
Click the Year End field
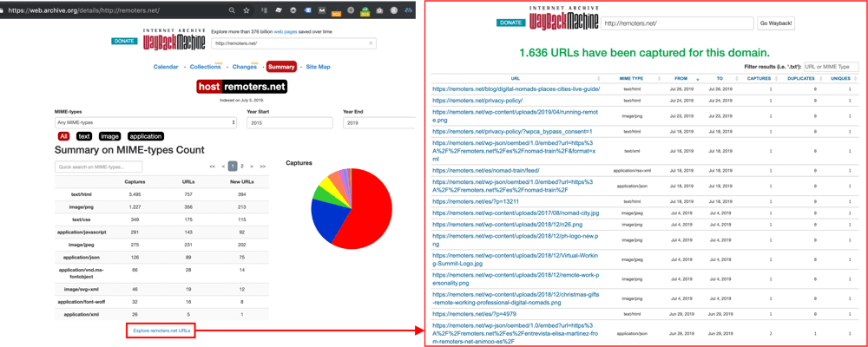380,123
